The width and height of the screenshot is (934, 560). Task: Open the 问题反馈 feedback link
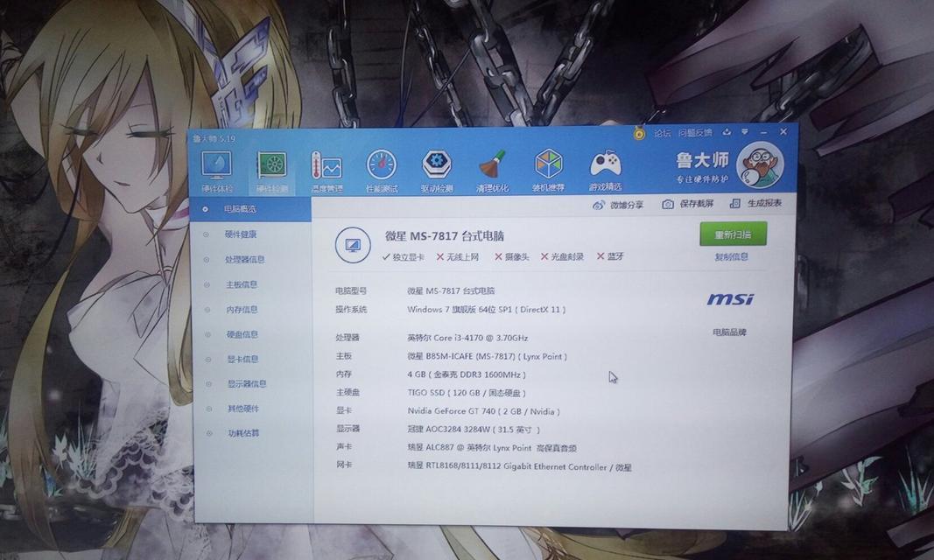click(x=694, y=133)
